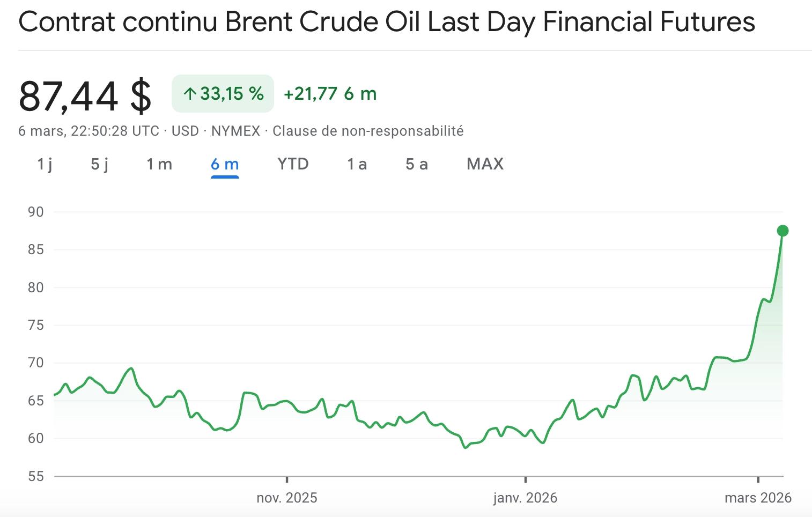Show the MAX historical chart
812x517 pixels.
484,164
